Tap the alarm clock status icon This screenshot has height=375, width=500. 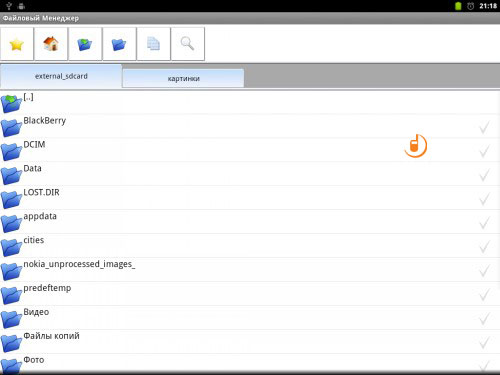[x=470, y=6]
